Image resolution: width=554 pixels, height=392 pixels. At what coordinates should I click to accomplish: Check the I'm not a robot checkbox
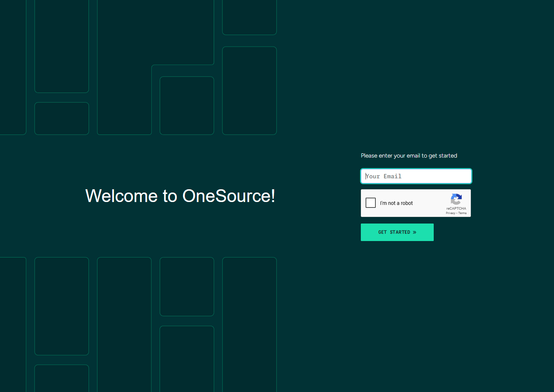(x=371, y=203)
